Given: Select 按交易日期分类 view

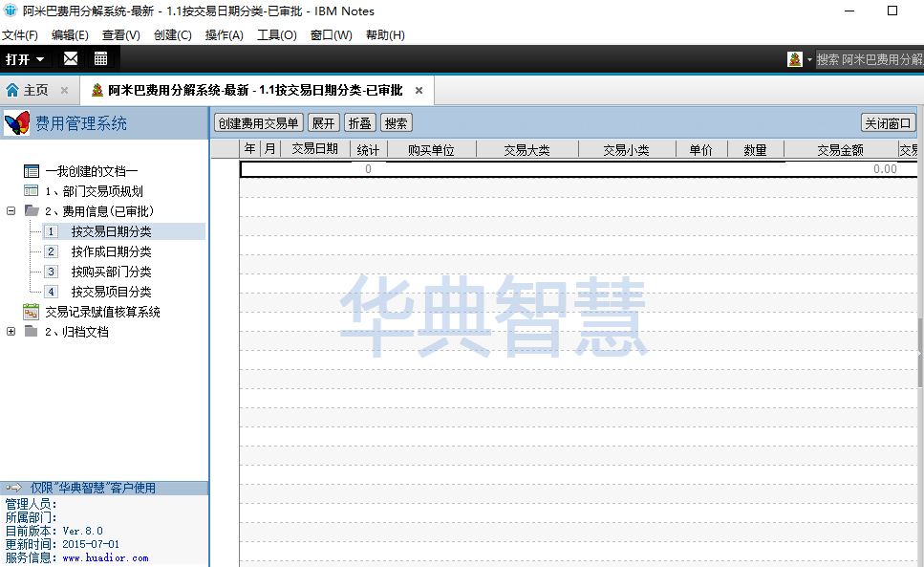Looking at the screenshot, I should click(112, 231).
